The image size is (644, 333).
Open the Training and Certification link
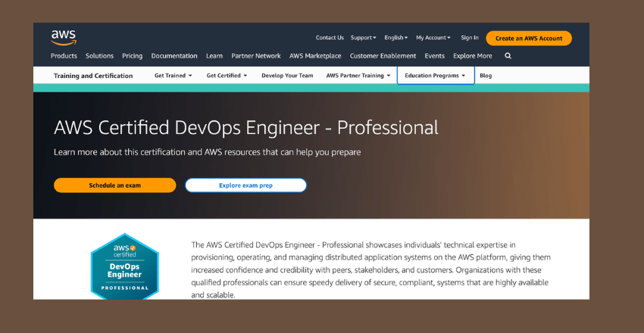93,76
